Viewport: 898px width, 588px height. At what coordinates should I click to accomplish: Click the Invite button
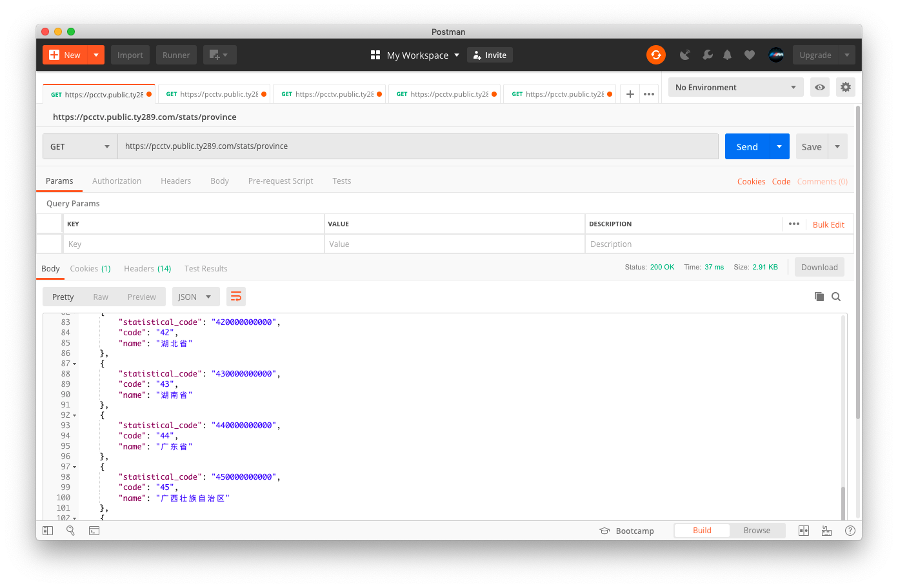490,55
